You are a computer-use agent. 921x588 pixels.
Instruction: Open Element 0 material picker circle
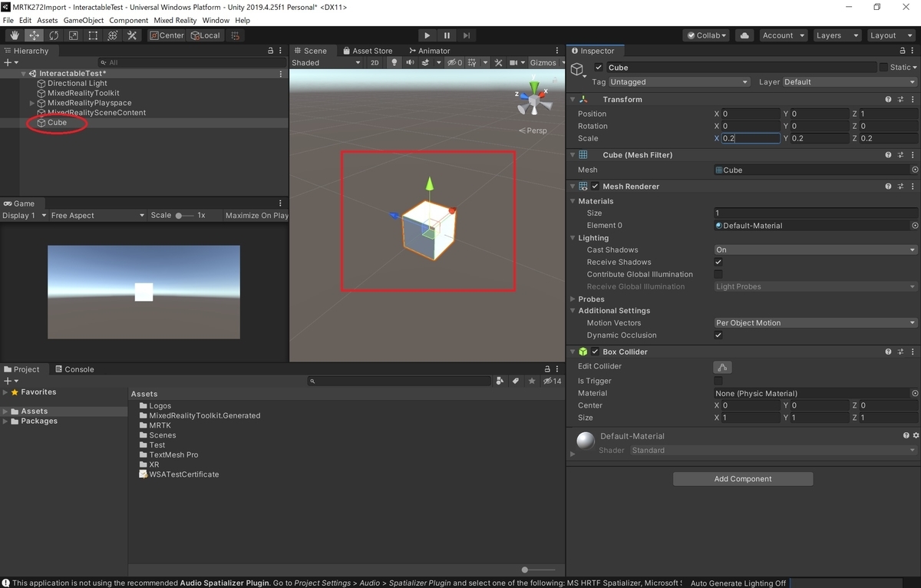pos(915,226)
